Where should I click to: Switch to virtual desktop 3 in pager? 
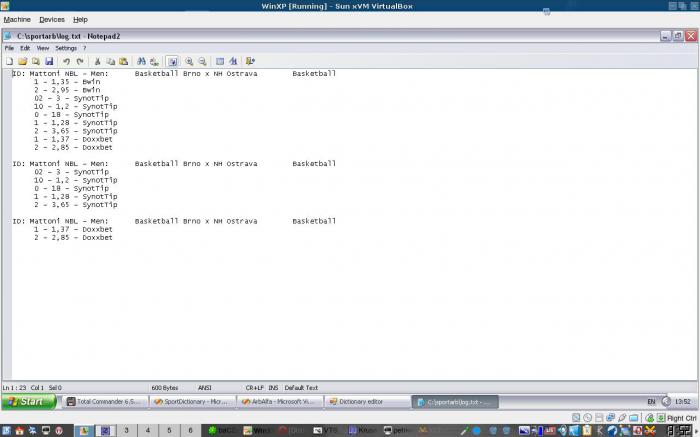pyautogui.click(x=126, y=430)
